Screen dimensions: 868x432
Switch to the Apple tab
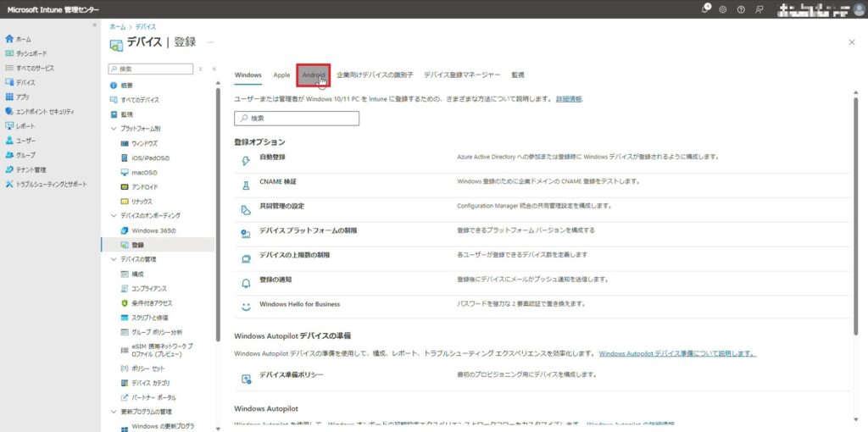[x=281, y=75]
